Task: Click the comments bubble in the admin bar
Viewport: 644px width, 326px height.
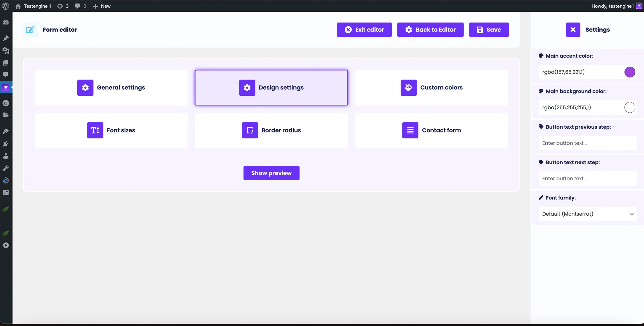Action: (x=78, y=6)
